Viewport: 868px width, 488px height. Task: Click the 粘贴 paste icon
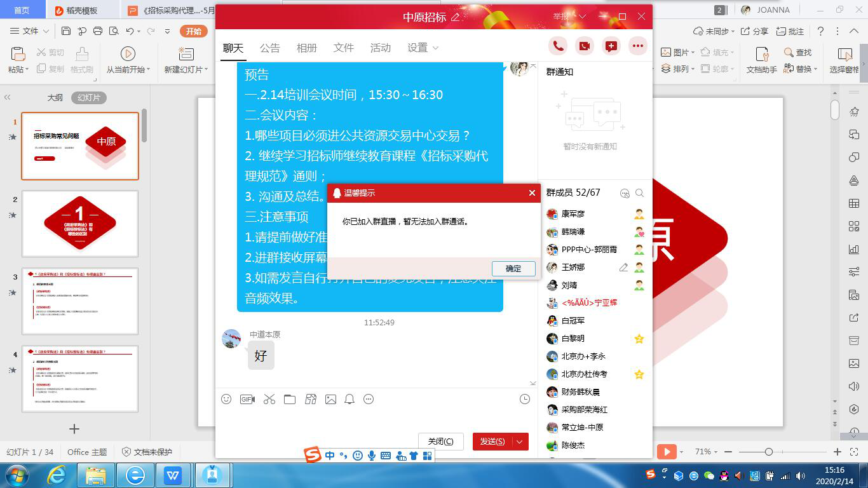click(18, 54)
